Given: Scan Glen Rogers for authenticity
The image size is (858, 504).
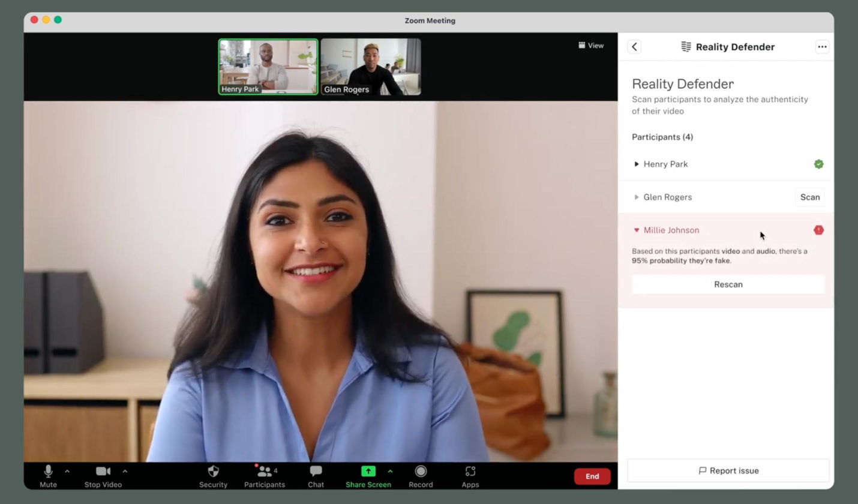Looking at the screenshot, I should click(810, 197).
